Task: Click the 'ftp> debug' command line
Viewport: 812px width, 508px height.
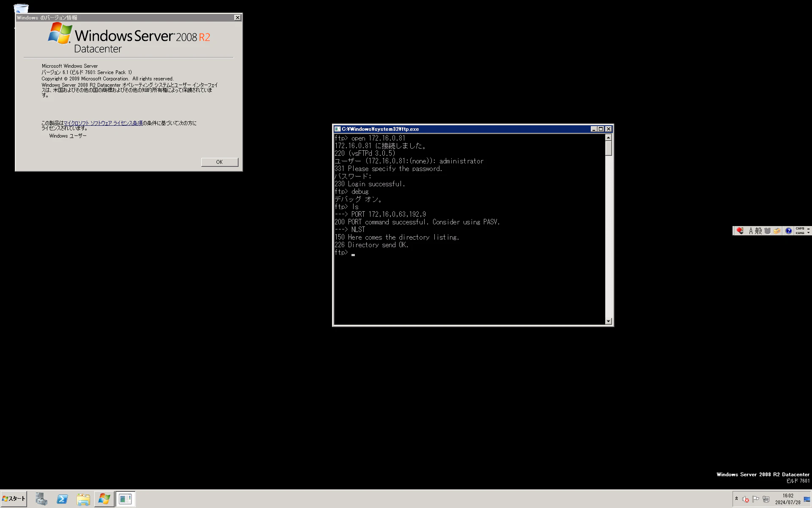Action: click(351, 192)
